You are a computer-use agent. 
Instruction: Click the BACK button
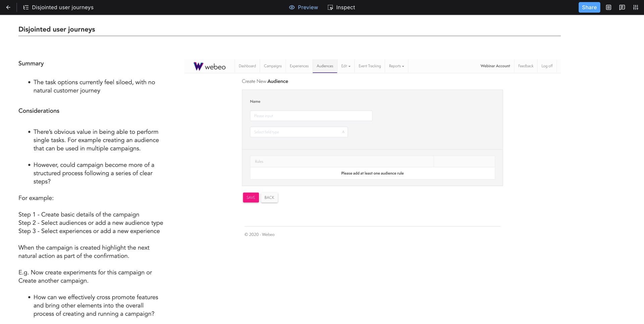point(269,198)
